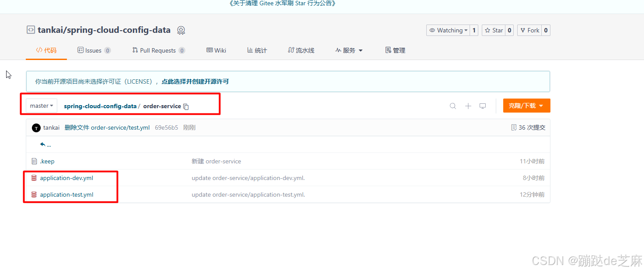Fork this repository
This screenshot has width=644, height=272.
[x=529, y=30]
